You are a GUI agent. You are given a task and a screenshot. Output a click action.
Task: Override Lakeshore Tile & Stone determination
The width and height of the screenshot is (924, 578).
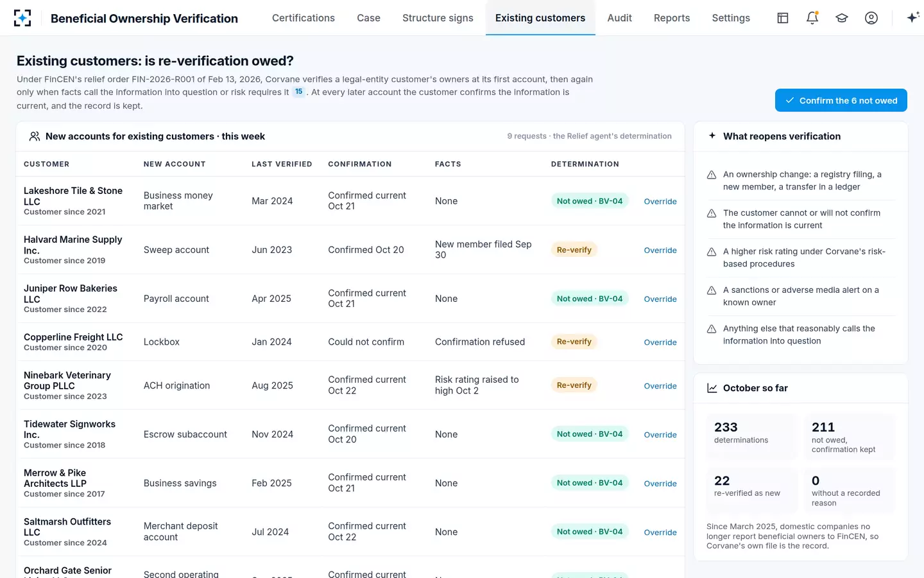click(660, 202)
